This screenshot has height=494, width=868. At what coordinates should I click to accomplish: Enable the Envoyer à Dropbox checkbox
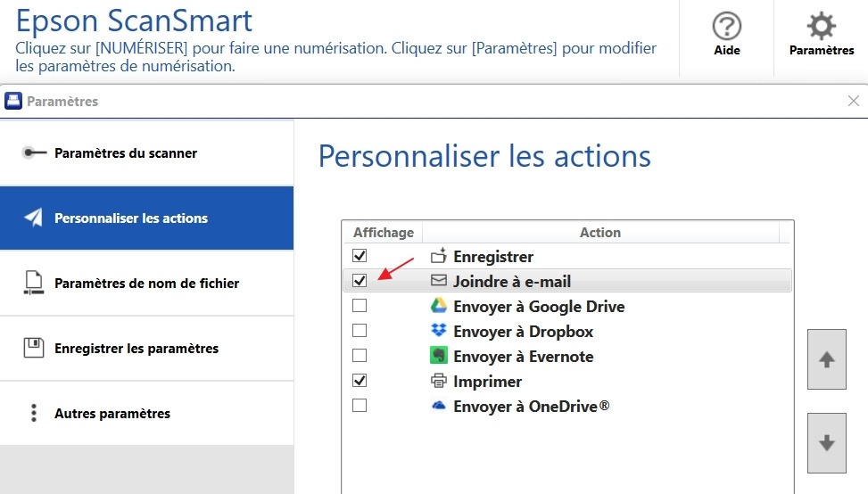coord(360,330)
